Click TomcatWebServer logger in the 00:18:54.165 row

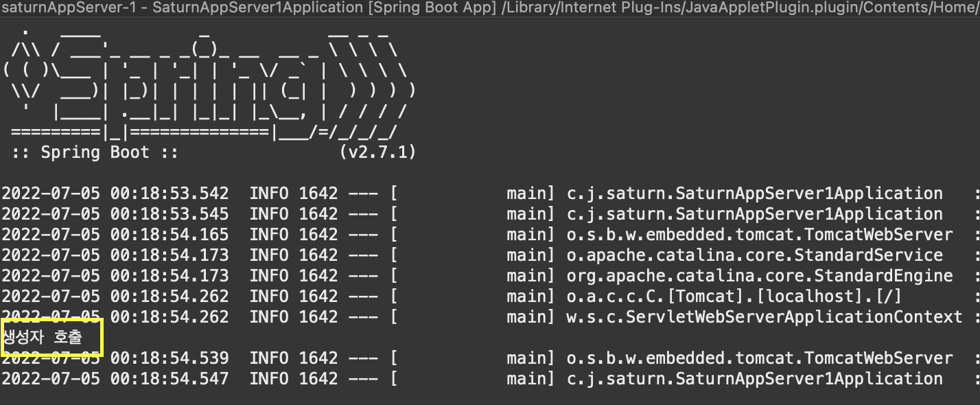759,234
